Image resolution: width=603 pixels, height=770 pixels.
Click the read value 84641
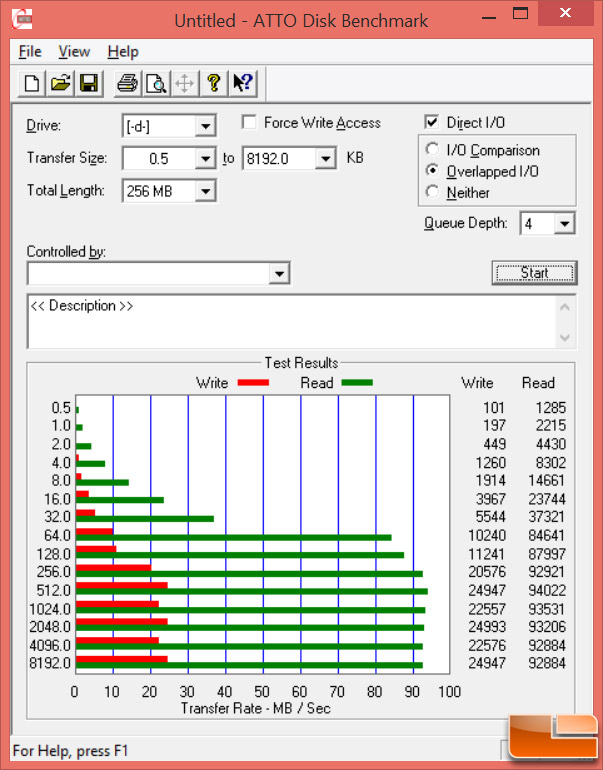click(x=547, y=535)
